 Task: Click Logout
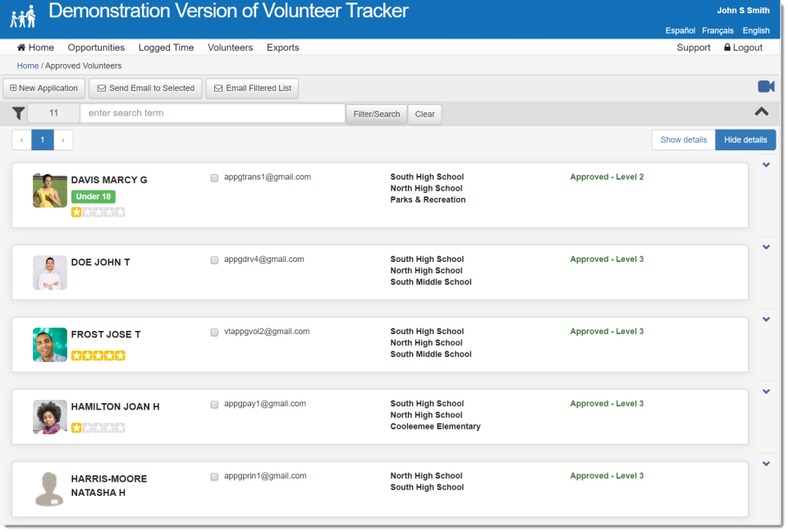[x=743, y=48]
